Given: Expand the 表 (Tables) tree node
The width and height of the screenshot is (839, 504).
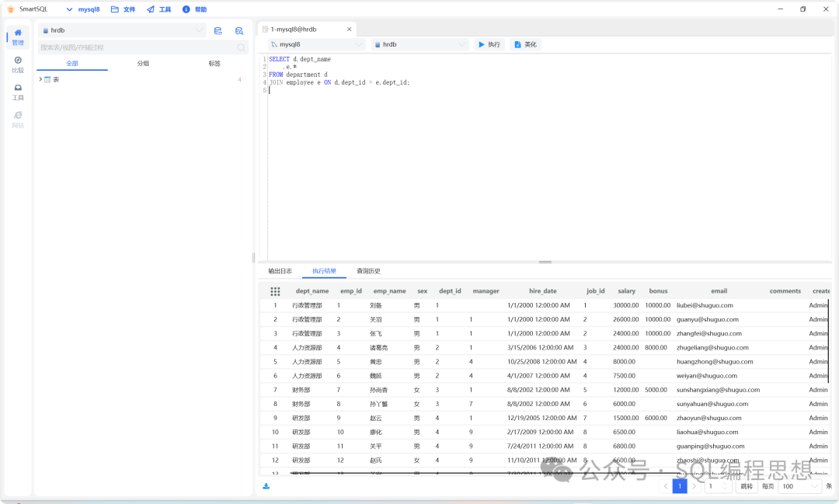Looking at the screenshot, I should (x=40, y=79).
